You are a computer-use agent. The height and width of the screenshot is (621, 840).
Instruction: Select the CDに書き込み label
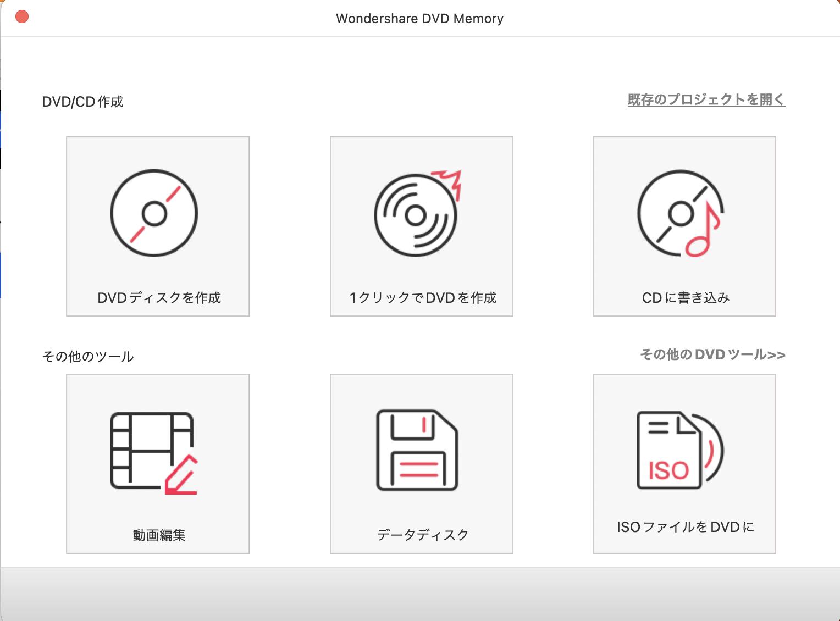(x=686, y=297)
